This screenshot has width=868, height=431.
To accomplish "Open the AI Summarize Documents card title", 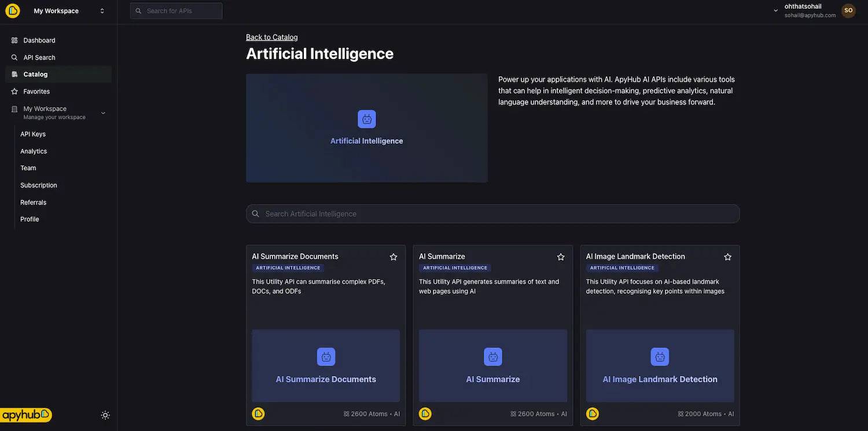I will click(295, 257).
